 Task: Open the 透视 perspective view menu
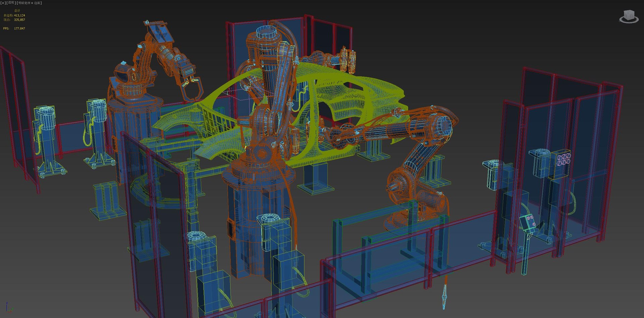[x=11, y=3]
